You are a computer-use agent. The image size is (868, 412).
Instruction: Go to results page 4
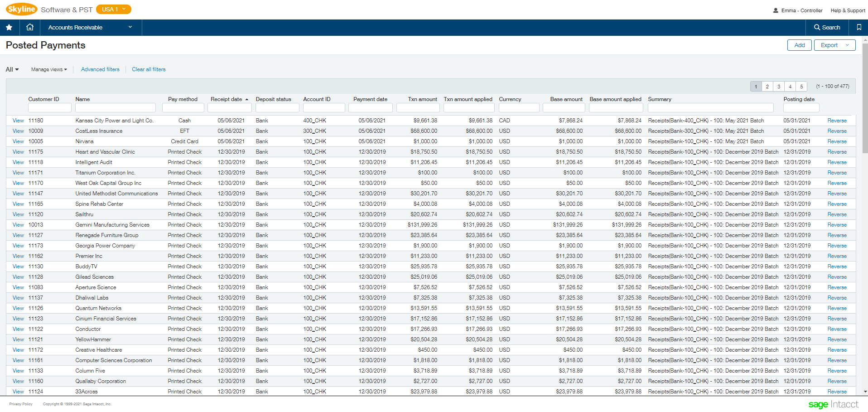pos(790,86)
